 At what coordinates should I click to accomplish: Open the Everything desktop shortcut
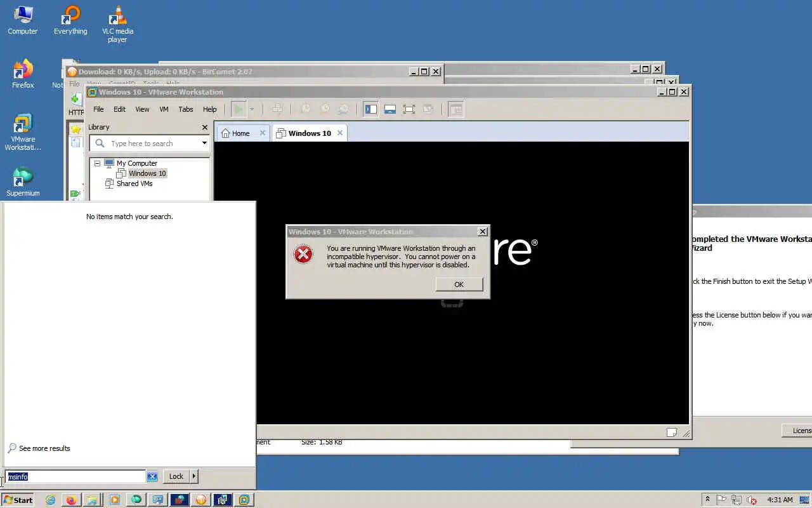pos(70,20)
